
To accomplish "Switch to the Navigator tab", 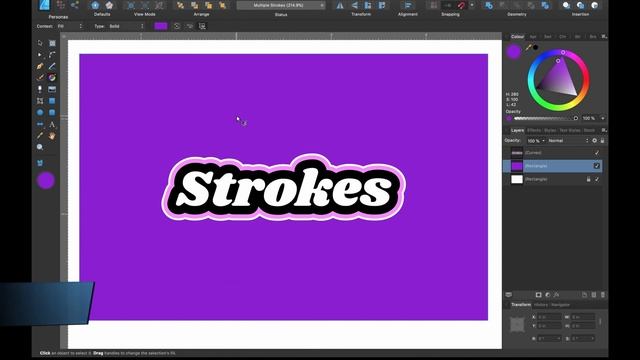I will point(560,305).
